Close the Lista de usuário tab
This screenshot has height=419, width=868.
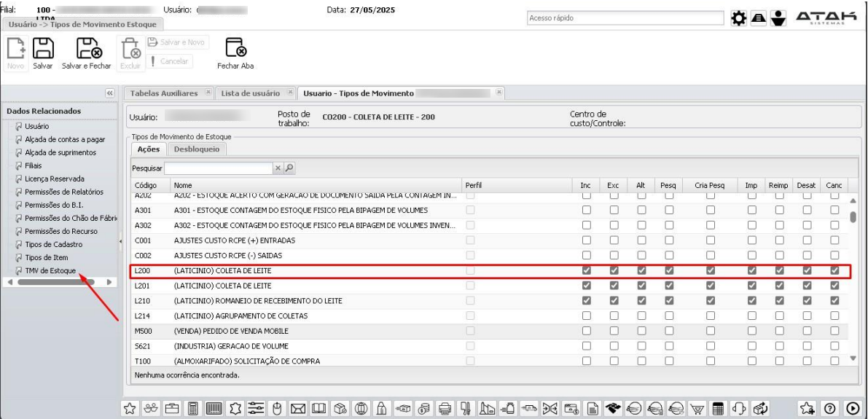pyautogui.click(x=290, y=92)
